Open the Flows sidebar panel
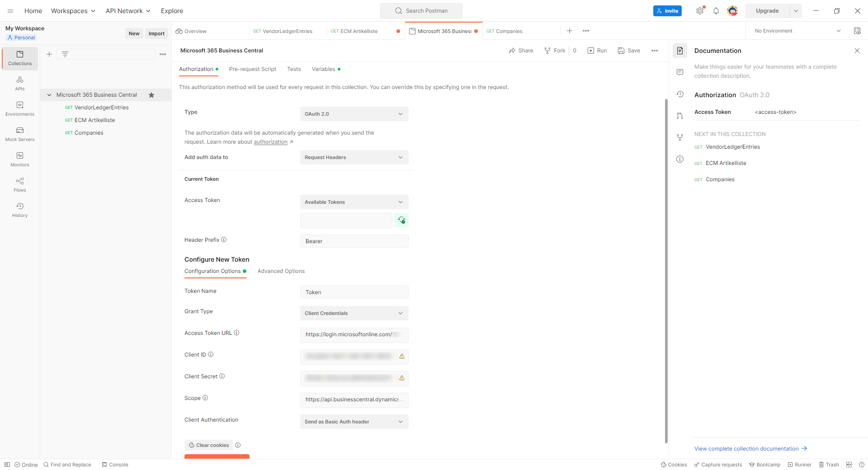The image size is (868, 470). 20,185
